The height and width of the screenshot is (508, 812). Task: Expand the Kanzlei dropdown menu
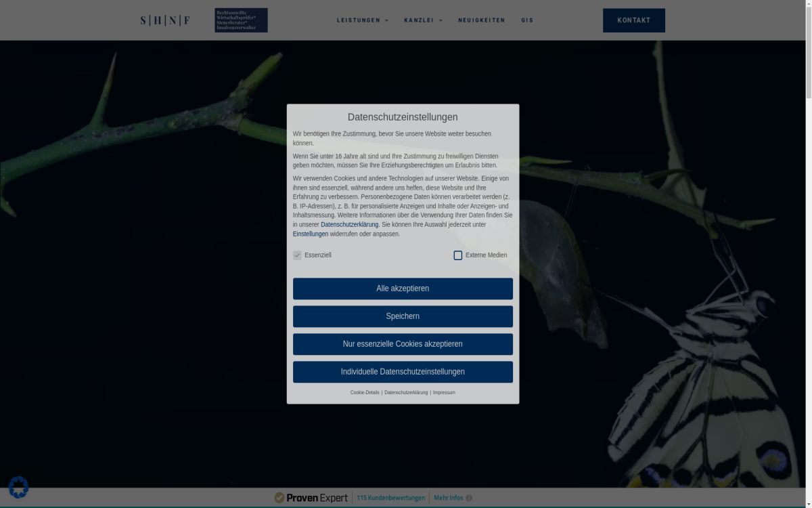tap(423, 20)
